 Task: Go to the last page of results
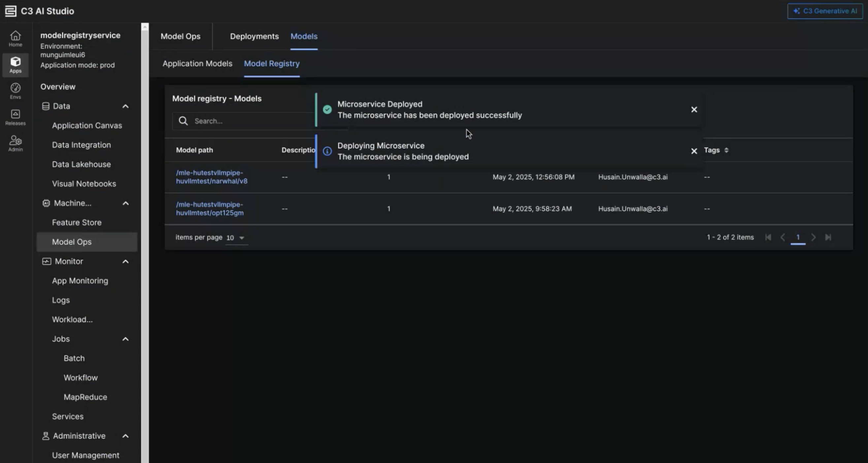[828, 237]
